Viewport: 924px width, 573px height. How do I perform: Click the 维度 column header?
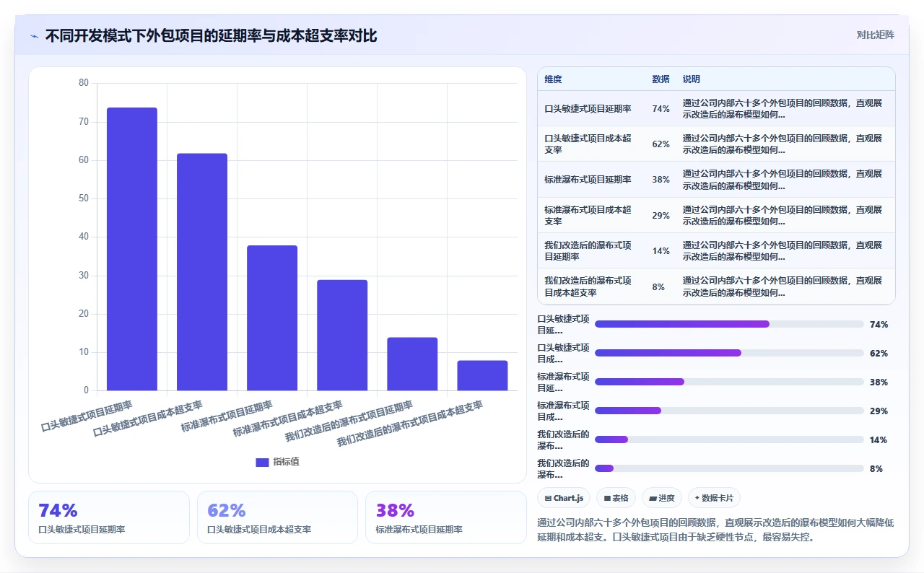click(x=553, y=79)
